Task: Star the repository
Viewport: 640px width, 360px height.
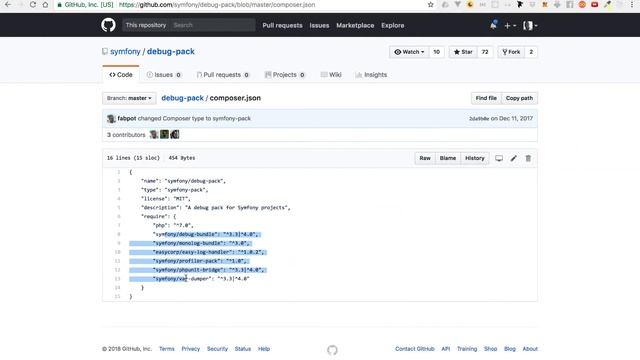Action: [463, 52]
